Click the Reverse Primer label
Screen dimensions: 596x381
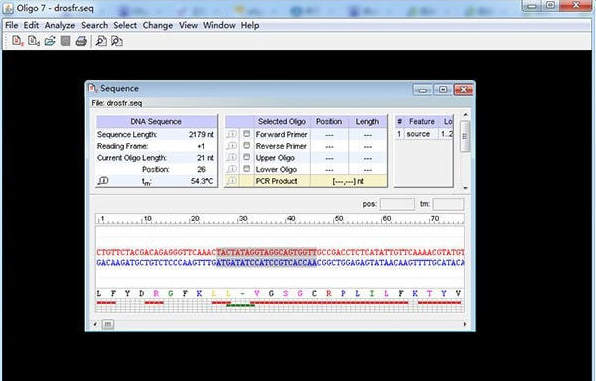281,146
